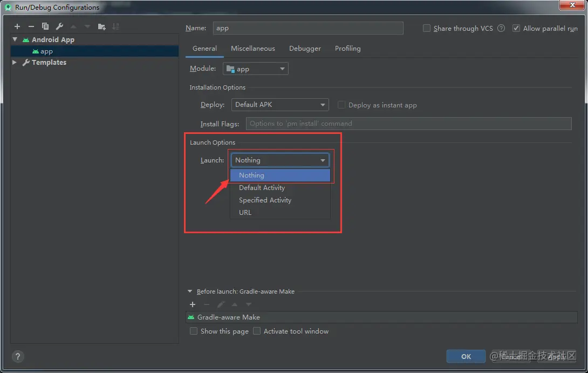
Task: Switch to the General tab
Action: point(204,49)
